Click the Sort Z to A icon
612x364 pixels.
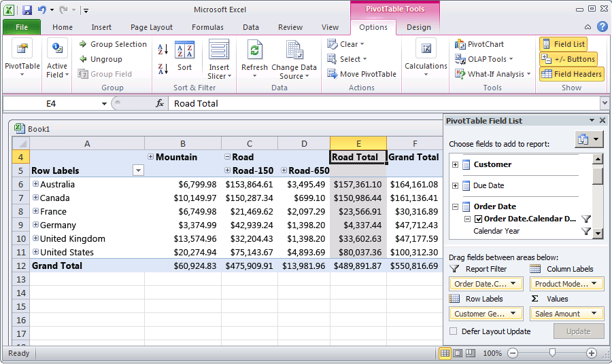pos(163,69)
